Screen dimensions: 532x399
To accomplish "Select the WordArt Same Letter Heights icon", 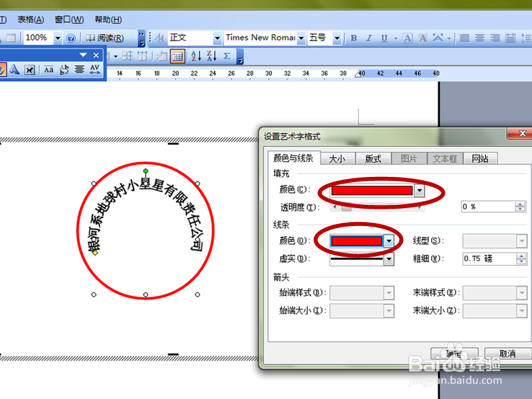I will click(x=49, y=68).
